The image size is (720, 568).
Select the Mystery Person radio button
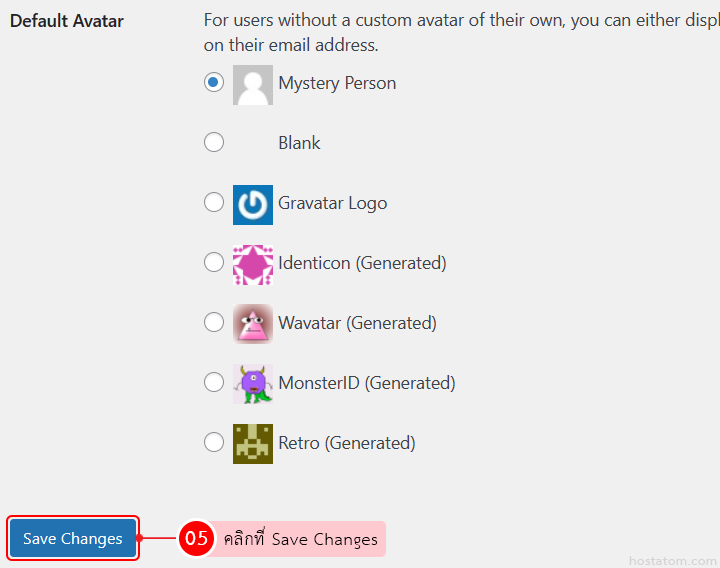coord(214,83)
